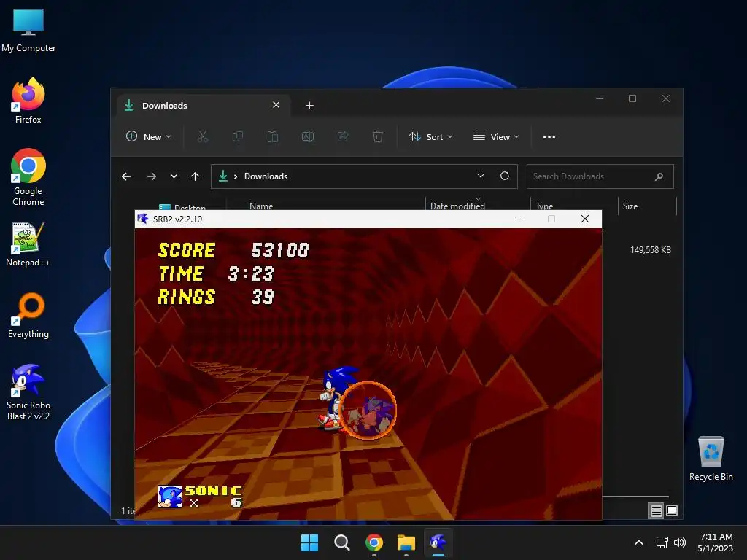Open the See more ellipsis menu
747x560 pixels.
click(549, 136)
